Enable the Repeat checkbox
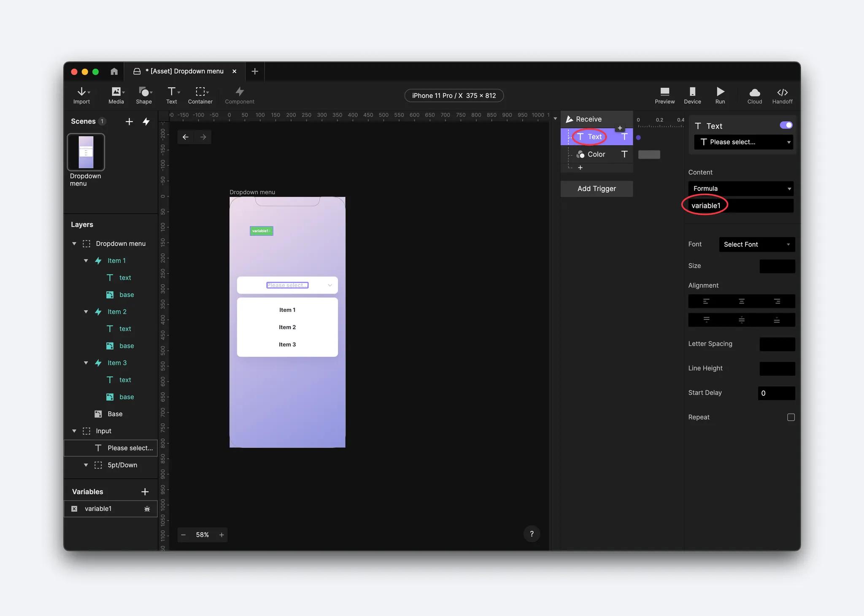 (791, 417)
